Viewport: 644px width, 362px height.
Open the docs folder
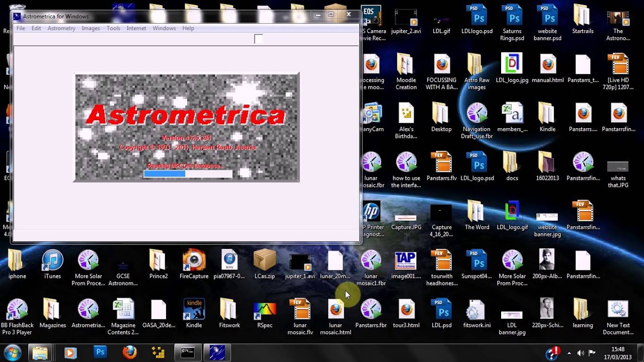512,167
